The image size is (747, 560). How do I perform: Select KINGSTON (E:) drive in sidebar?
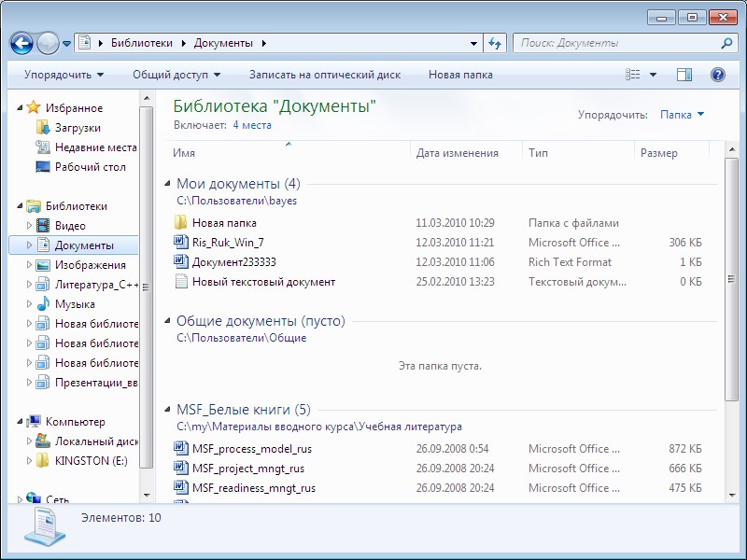click(x=90, y=461)
